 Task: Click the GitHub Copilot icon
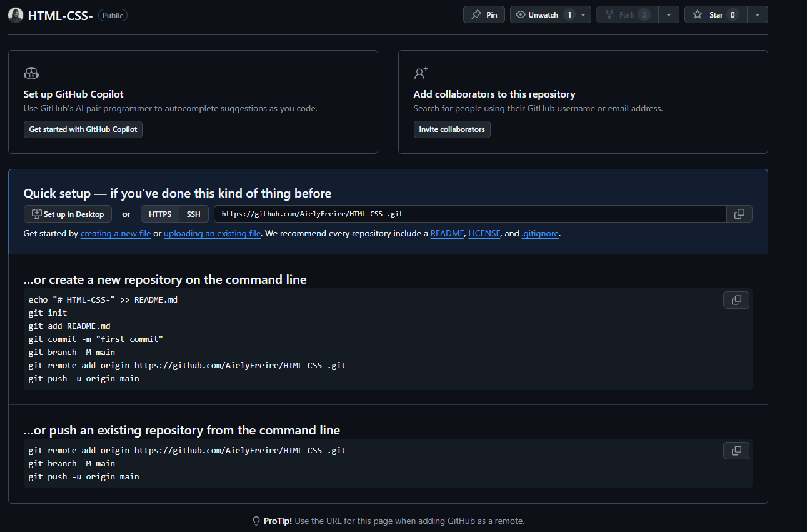[x=31, y=73]
